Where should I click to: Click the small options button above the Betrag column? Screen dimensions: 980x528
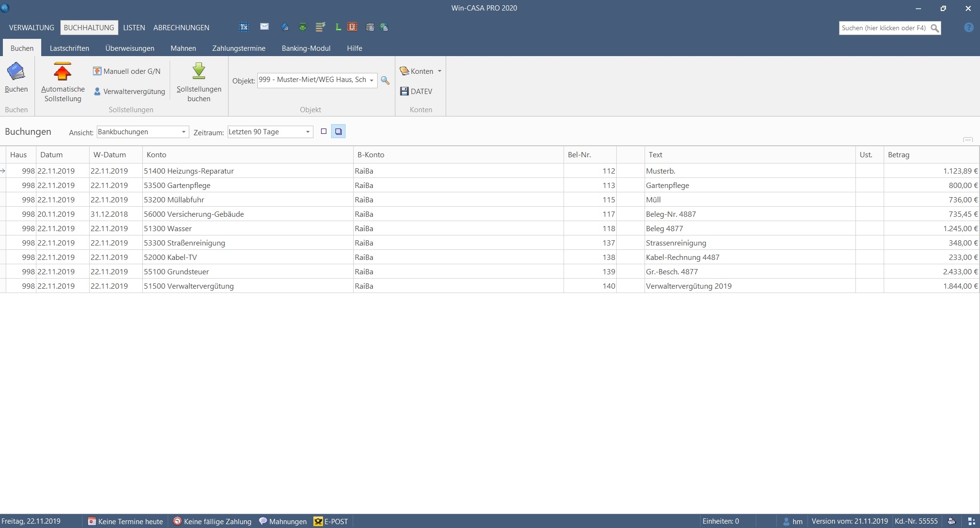pos(968,140)
